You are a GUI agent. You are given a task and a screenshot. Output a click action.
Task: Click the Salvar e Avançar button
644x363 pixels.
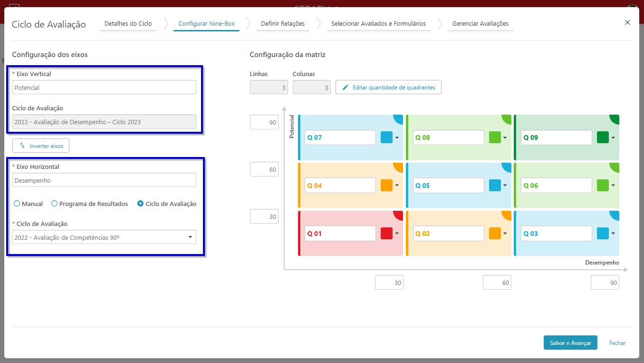click(570, 343)
